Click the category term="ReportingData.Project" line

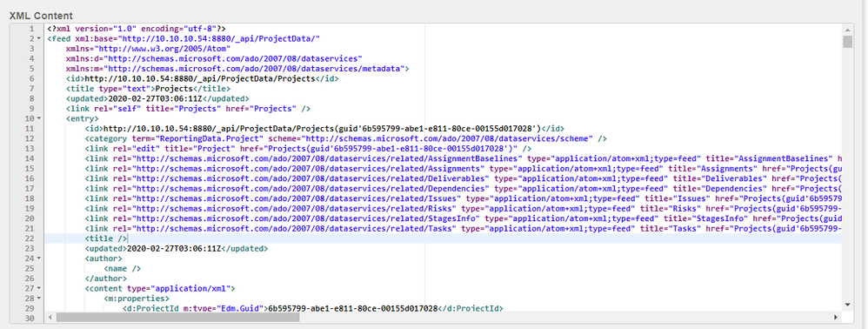(x=346, y=138)
